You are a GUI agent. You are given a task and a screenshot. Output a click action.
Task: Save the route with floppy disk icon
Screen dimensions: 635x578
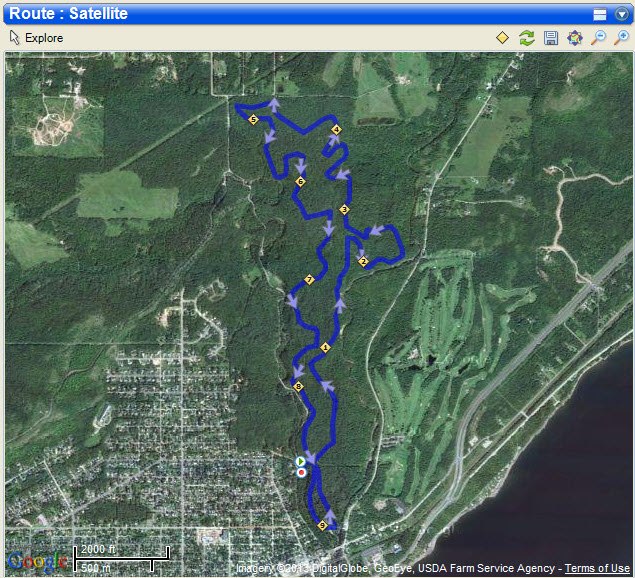click(x=551, y=38)
